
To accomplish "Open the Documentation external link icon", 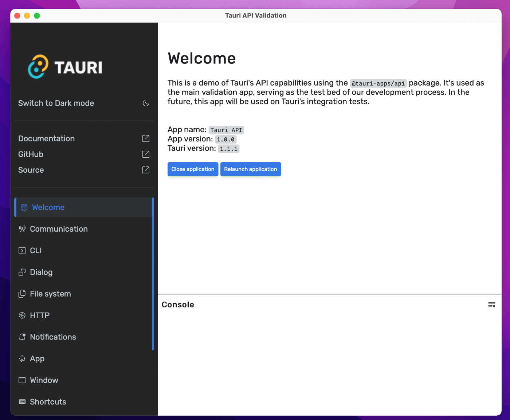I will [x=146, y=138].
